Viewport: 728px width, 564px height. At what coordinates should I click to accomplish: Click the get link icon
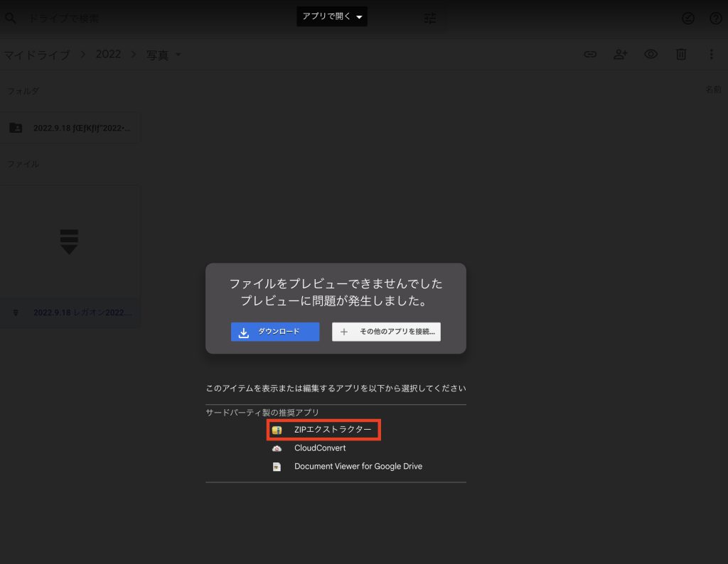point(590,54)
